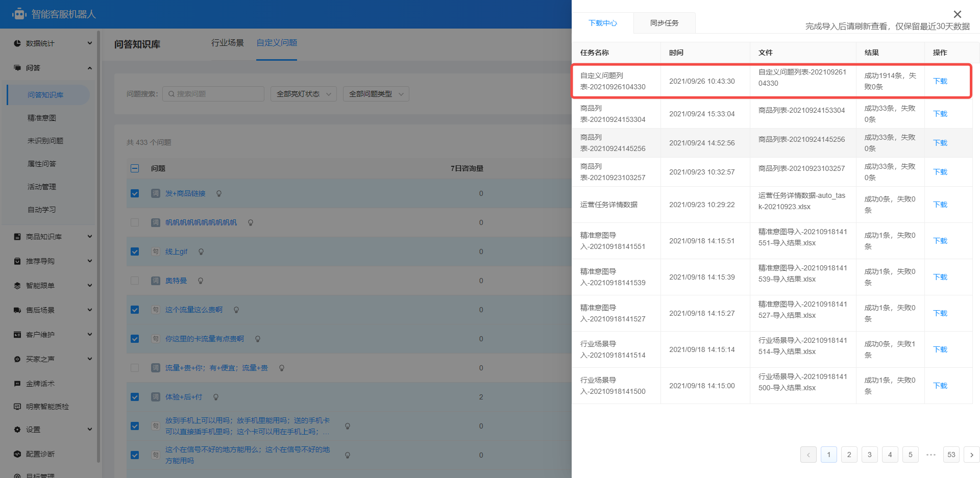This screenshot has height=478, width=980.
Task: Expand the 推荐导购 sidebar menu
Action: (90, 261)
